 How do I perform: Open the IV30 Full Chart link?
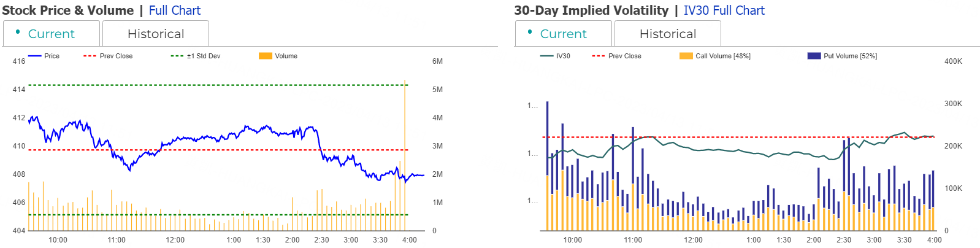pyautogui.click(x=724, y=10)
